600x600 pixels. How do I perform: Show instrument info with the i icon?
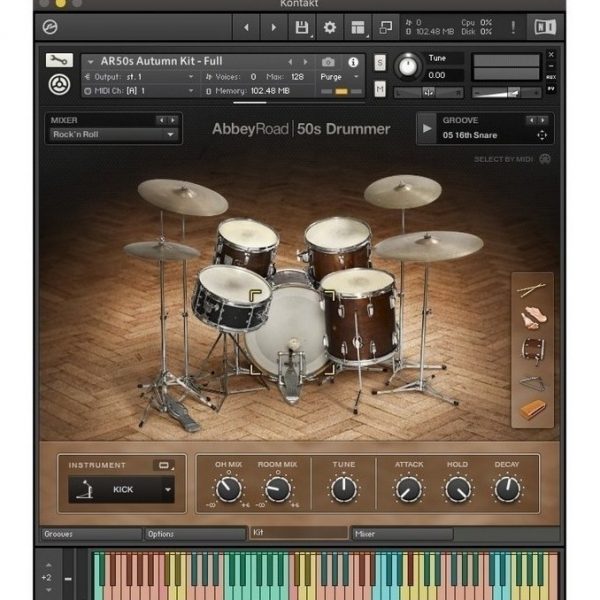pos(353,62)
